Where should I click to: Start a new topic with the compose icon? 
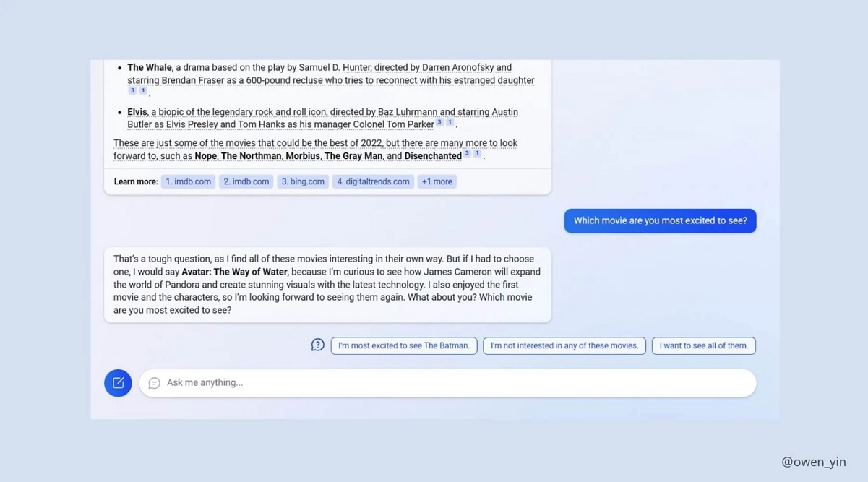tap(118, 382)
